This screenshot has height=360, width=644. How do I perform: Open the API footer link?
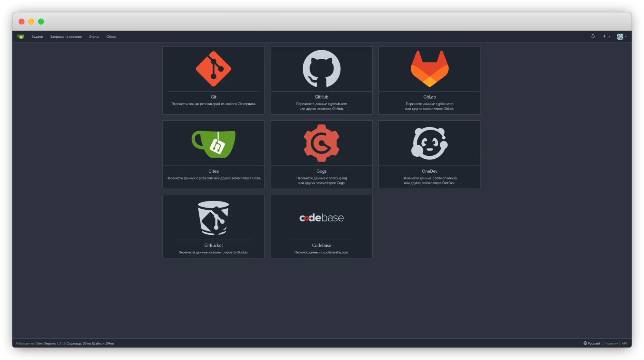(x=624, y=343)
